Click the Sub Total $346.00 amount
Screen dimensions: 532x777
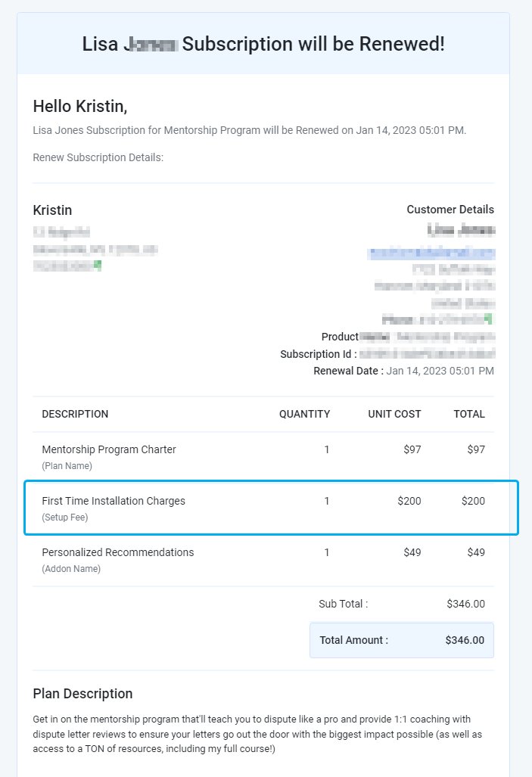tap(465, 604)
